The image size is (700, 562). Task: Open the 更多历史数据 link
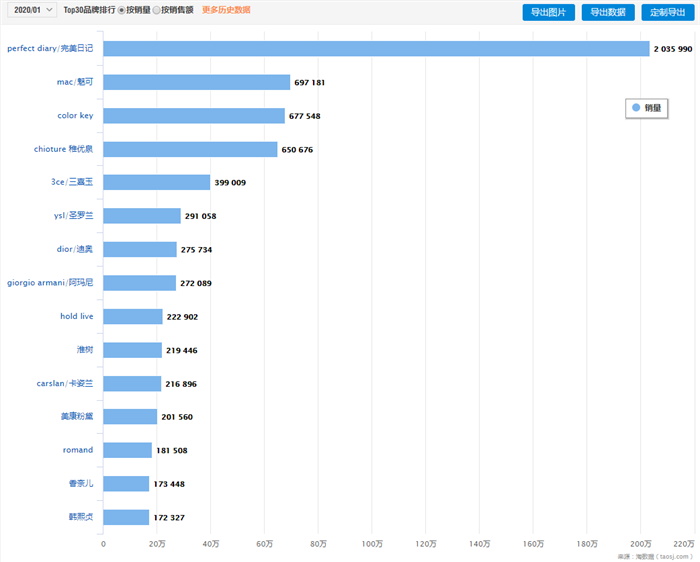[x=226, y=10]
